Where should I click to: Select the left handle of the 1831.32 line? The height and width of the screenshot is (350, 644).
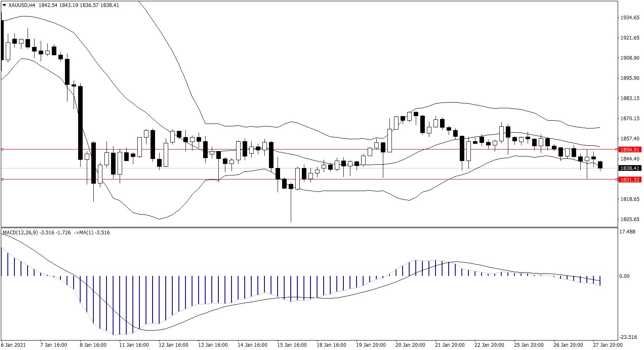[x=2, y=180]
